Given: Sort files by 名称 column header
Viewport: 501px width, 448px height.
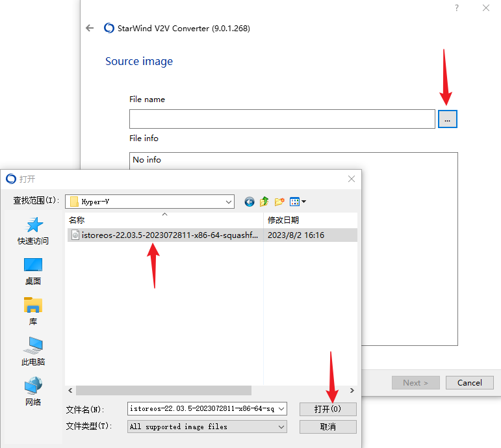Looking at the screenshot, I should (x=164, y=220).
